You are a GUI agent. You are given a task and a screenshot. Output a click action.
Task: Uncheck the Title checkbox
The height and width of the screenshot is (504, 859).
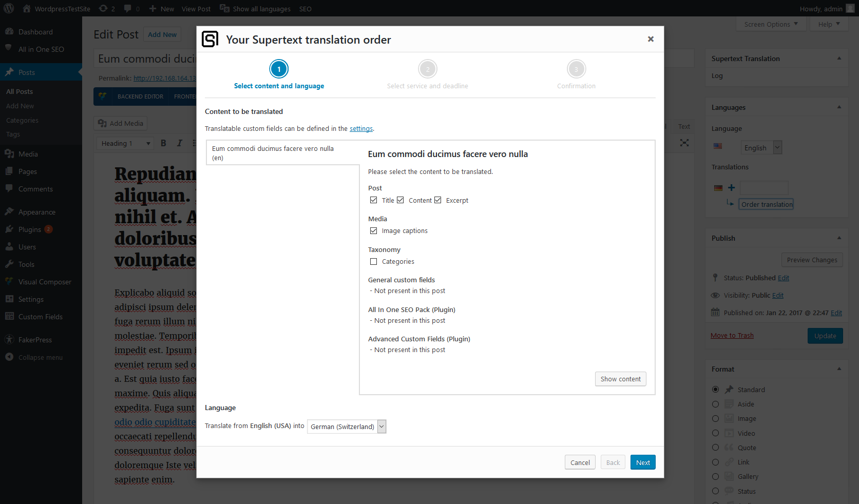[373, 200]
